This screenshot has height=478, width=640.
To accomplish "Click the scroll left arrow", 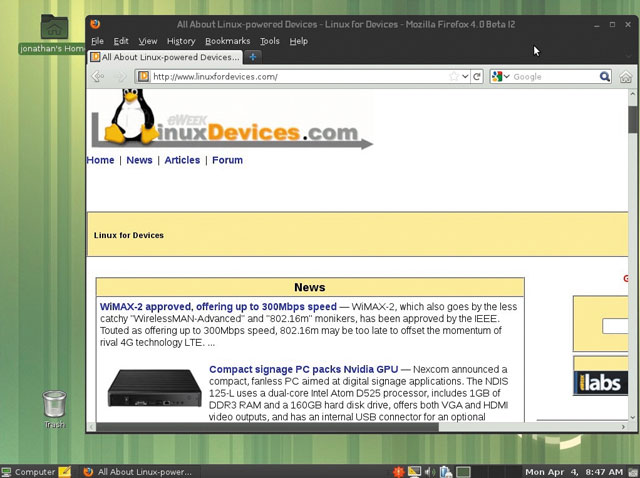I will tap(91, 427).
